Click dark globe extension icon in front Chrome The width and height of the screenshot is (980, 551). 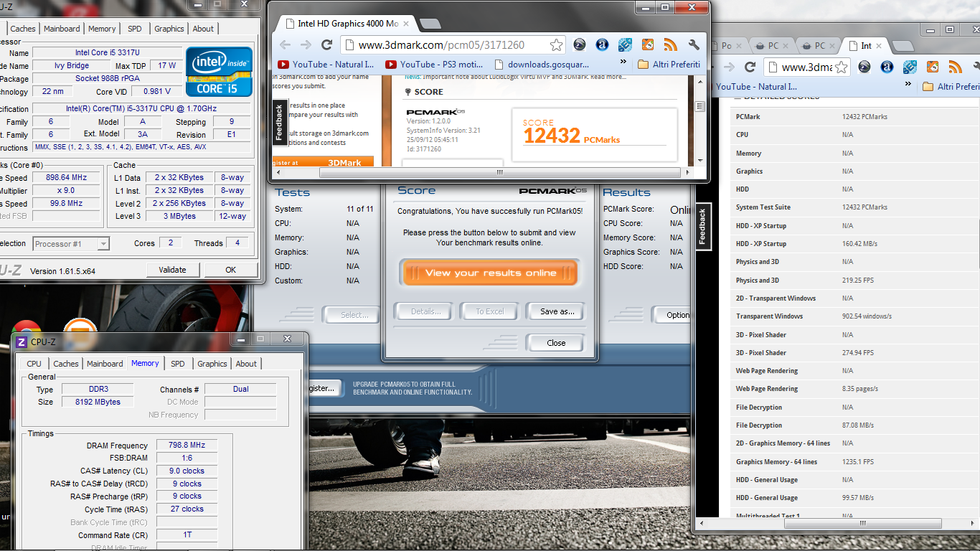click(x=580, y=44)
